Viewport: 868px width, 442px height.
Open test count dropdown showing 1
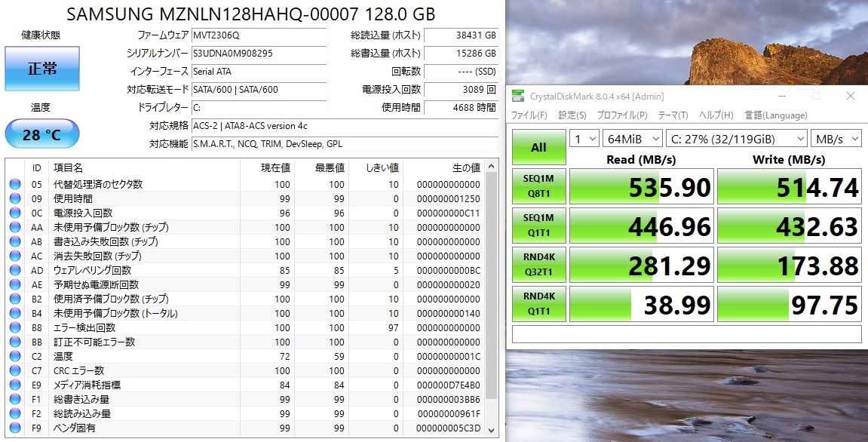click(584, 139)
